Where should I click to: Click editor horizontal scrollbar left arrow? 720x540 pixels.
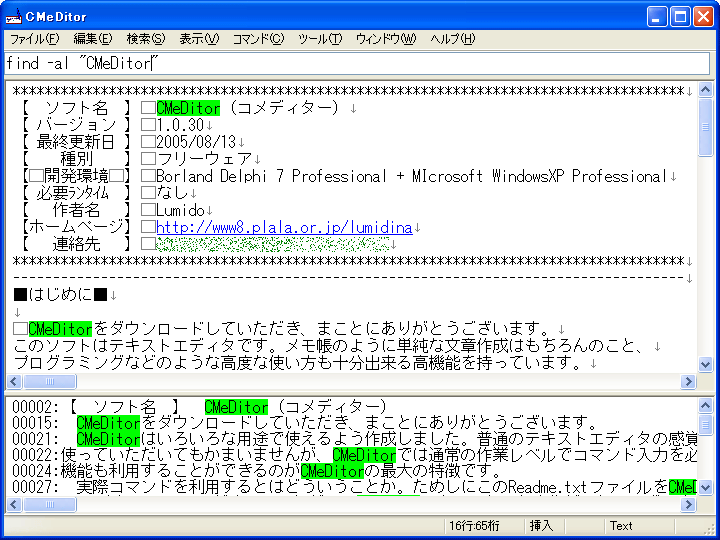click(x=14, y=382)
